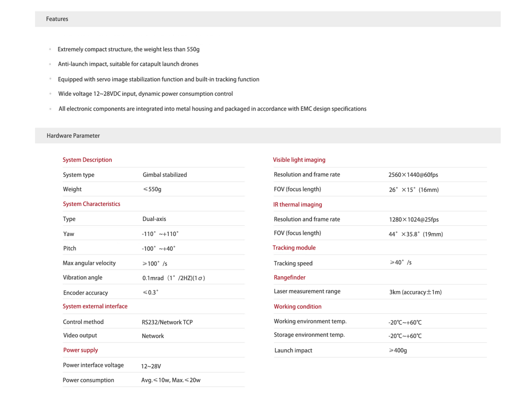This screenshot has width=532, height=400.
Task: Click the System external interface heading
Action: [x=95, y=306]
